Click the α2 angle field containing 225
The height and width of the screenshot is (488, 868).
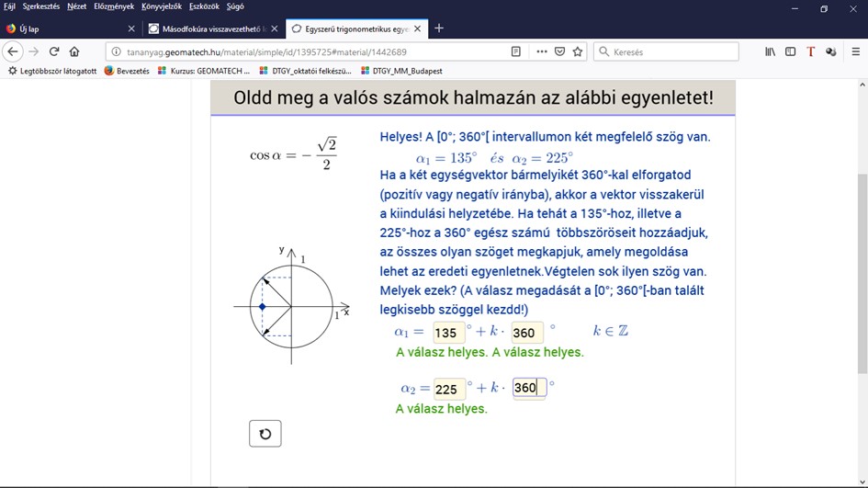pyautogui.click(x=449, y=389)
